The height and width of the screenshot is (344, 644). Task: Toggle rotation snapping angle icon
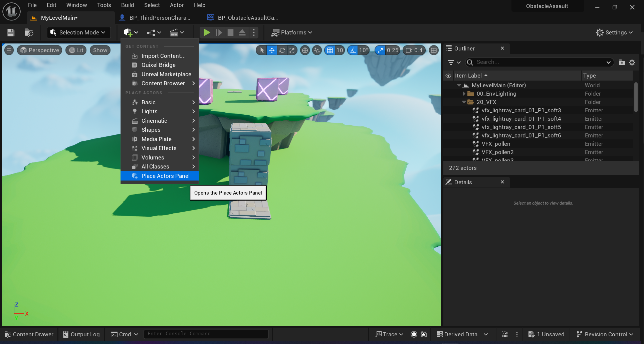(x=353, y=50)
